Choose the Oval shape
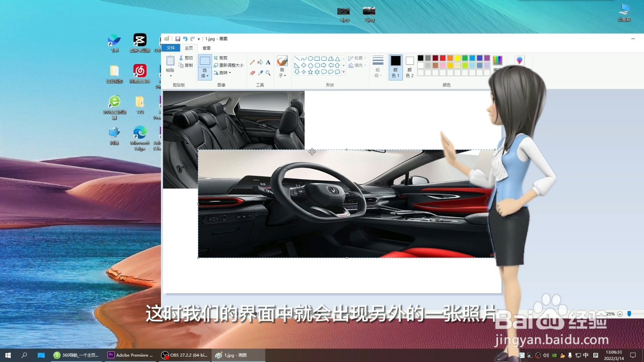Screen dimensions: 644x362 click(x=310, y=59)
